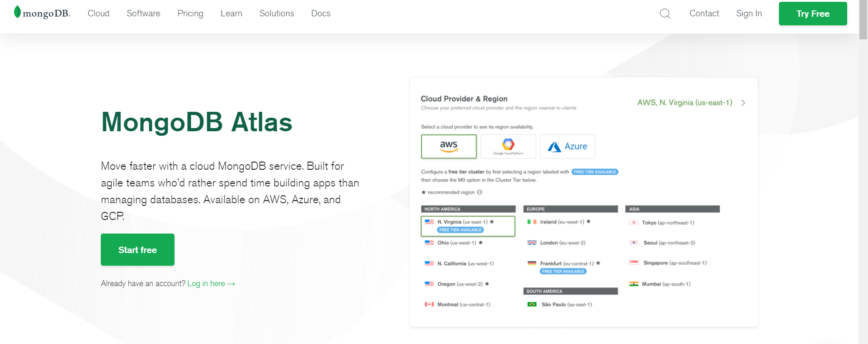This screenshot has height=344, width=868.
Task: Click the star next to N. Virginia
Action: tap(492, 222)
